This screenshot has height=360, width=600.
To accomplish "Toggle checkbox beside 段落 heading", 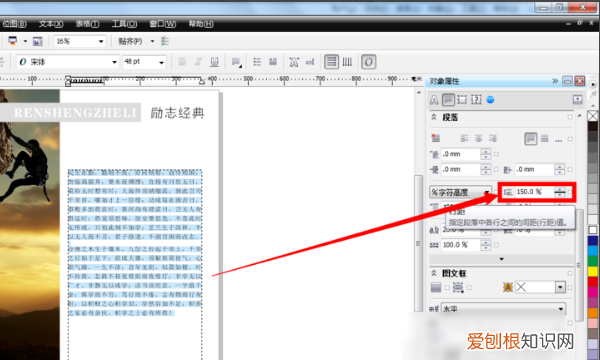I will click(570, 117).
